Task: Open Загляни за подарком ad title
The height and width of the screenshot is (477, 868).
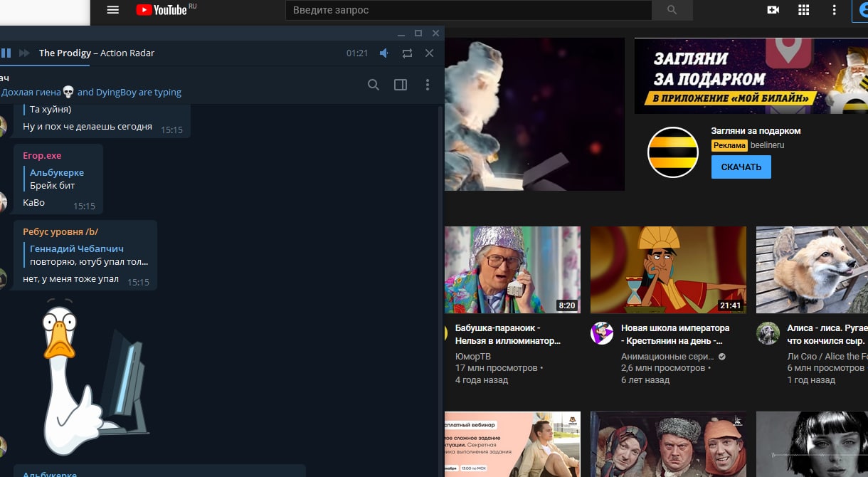Action: tap(756, 130)
